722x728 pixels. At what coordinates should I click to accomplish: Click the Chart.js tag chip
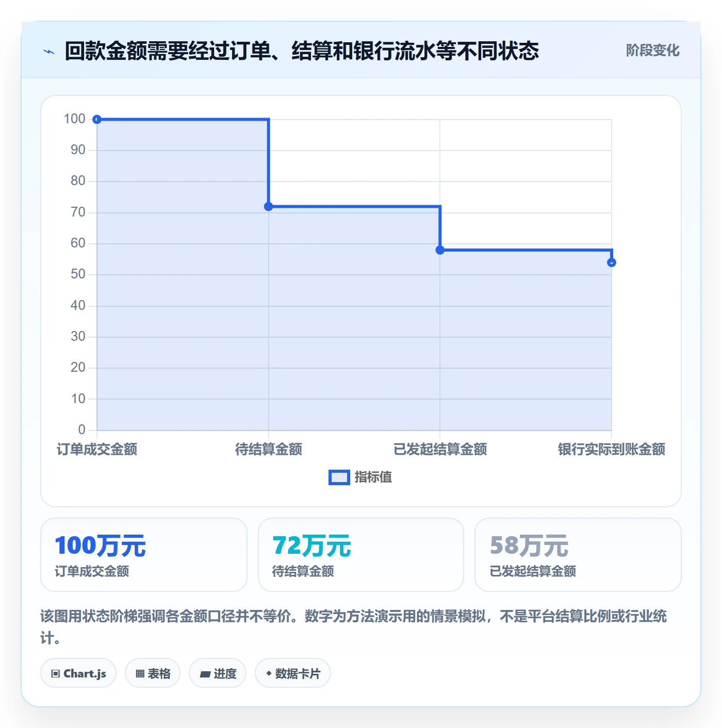[x=78, y=673]
